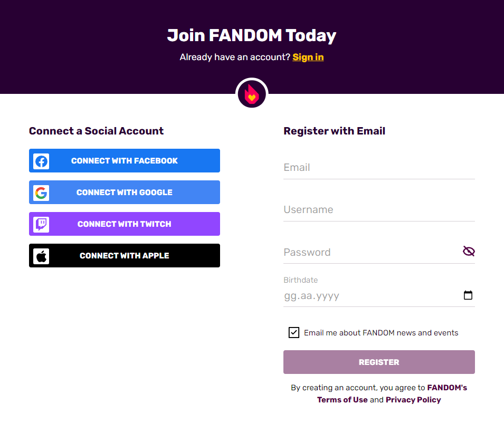The height and width of the screenshot is (433, 504).
Task: Open the birthdate calendar picker icon
Action: (x=468, y=295)
